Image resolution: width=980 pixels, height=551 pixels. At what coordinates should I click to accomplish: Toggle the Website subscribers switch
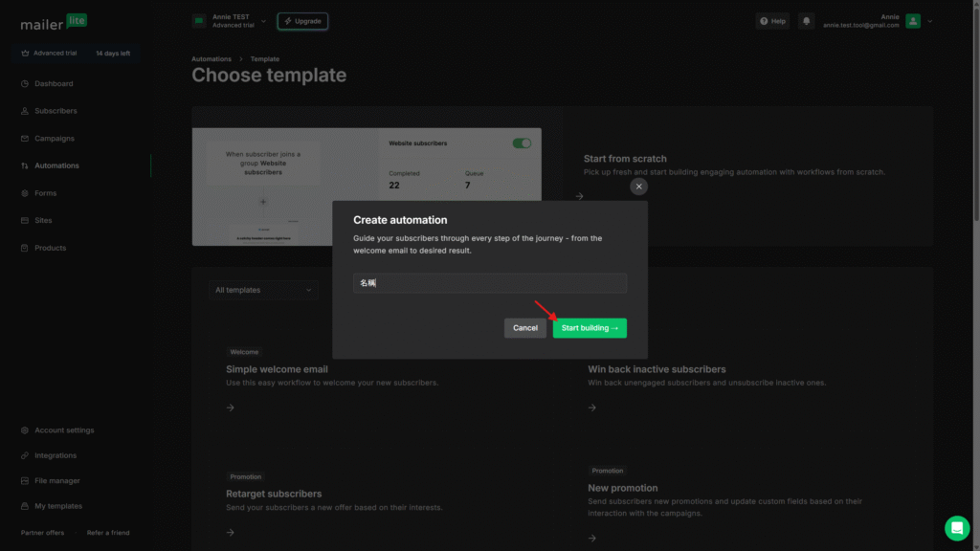[522, 143]
